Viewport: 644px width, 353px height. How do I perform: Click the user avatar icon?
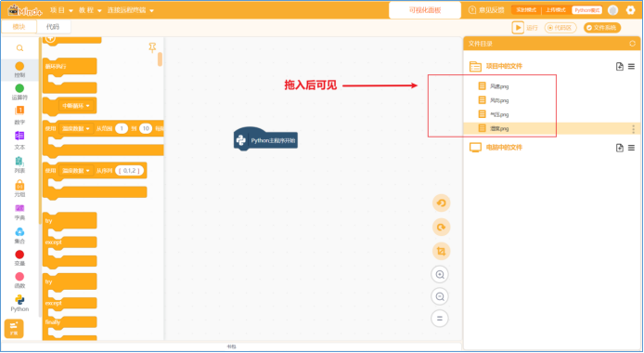[x=612, y=10]
